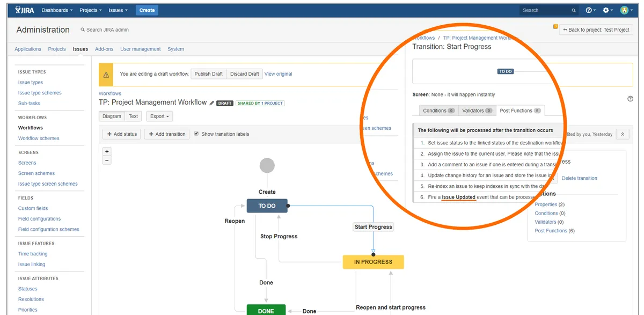This screenshot has width=644, height=315.
Task: Click the View original link
Action: coord(279,74)
